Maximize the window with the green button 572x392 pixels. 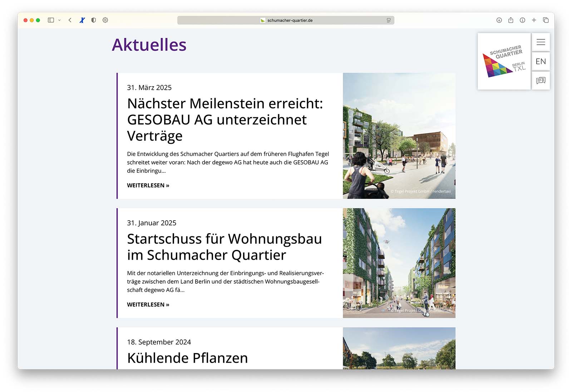(x=38, y=20)
